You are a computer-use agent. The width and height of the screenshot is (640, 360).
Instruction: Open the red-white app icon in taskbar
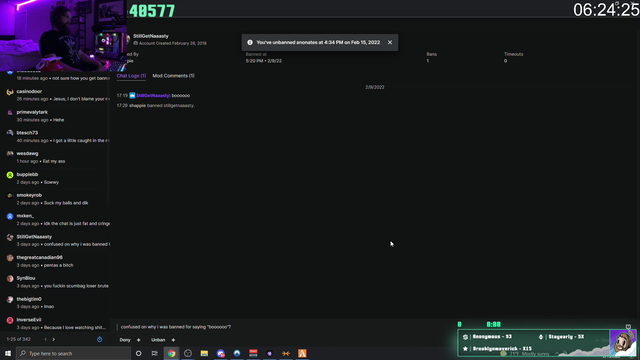[x=253, y=353]
